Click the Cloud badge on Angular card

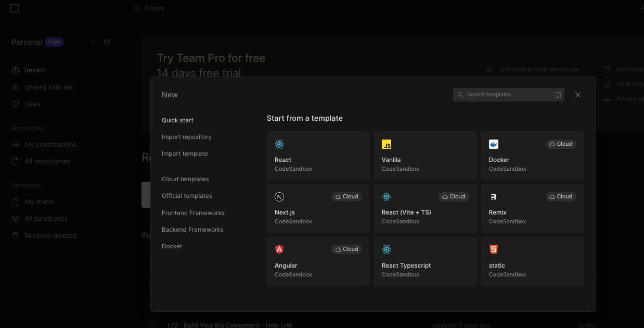pos(346,249)
